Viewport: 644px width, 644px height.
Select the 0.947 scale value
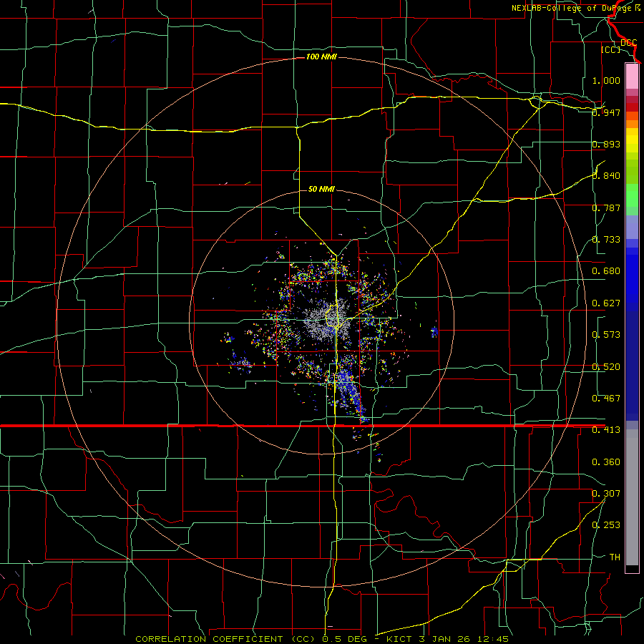pos(606,112)
